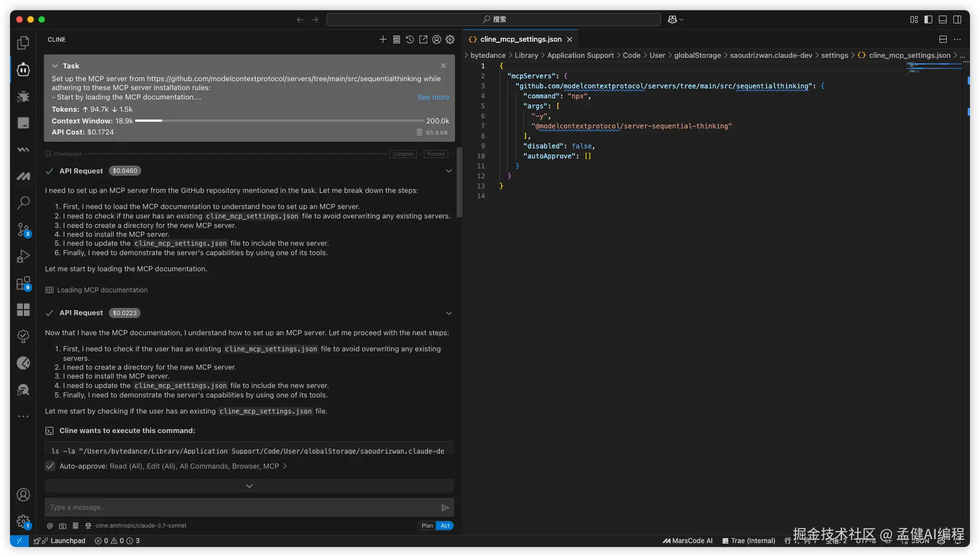Click the camera icon below message box
The image size is (980, 557).
(x=63, y=526)
